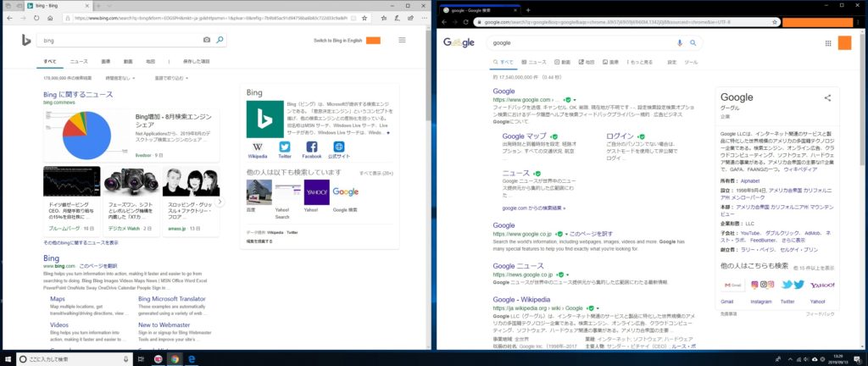
Task: Expand truncated Bing description text
Action: (388, 133)
